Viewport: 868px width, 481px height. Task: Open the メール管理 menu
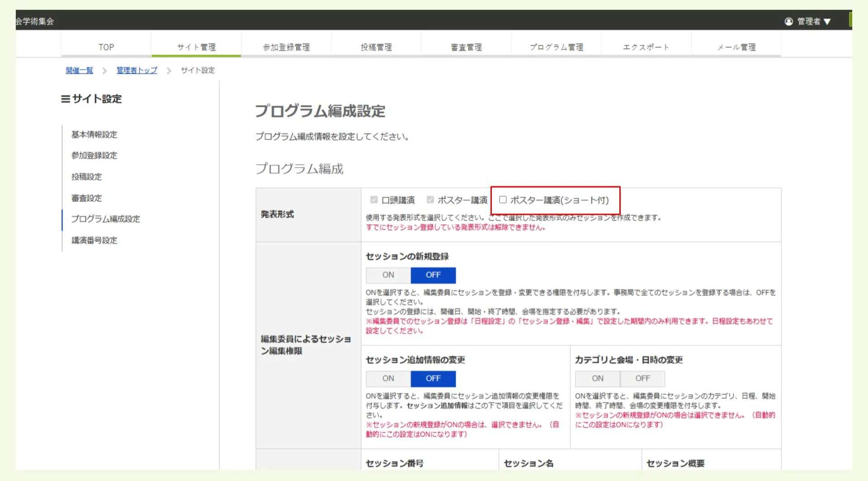(736, 47)
